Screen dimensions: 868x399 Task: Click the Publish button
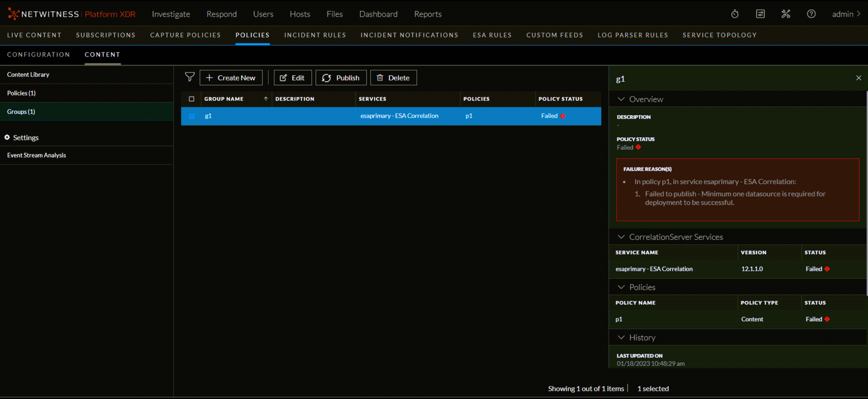(x=341, y=78)
